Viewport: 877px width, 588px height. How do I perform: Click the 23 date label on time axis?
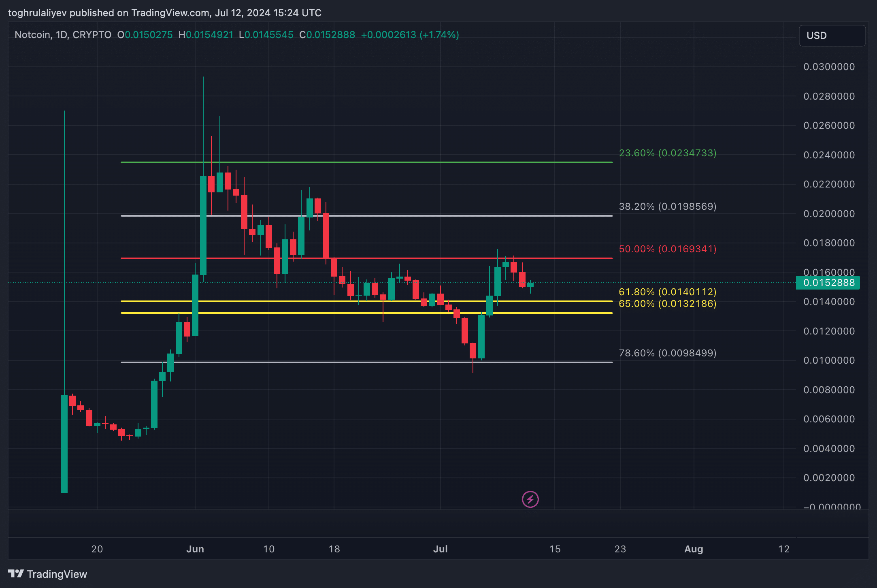pyautogui.click(x=620, y=549)
